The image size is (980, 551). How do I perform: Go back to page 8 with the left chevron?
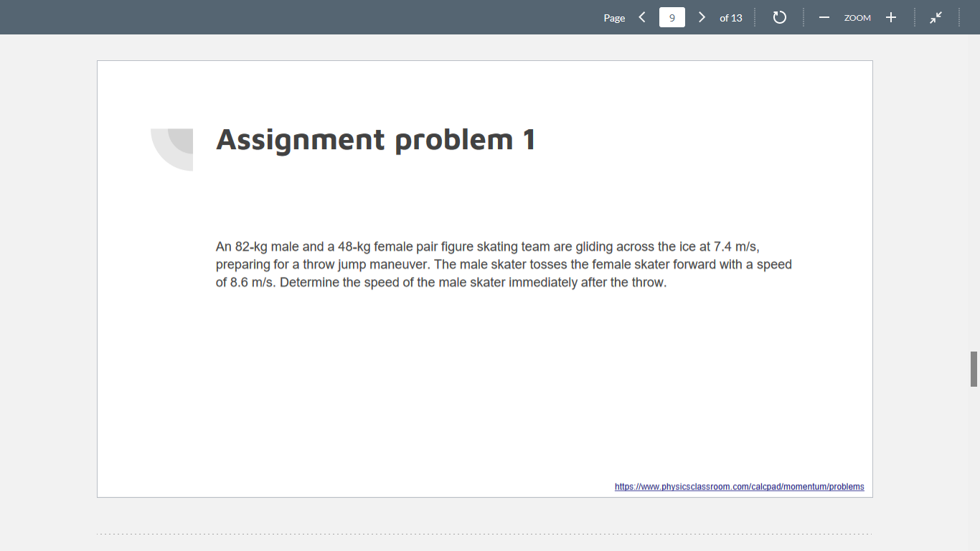642,17
